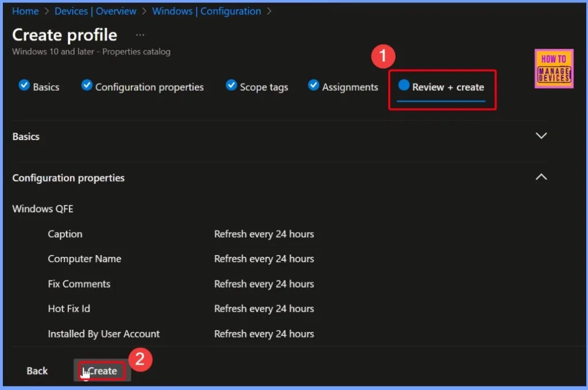This screenshot has height=390, width=588.
Task: Go to Home in the breadcrumb
Action: [25, 11]
